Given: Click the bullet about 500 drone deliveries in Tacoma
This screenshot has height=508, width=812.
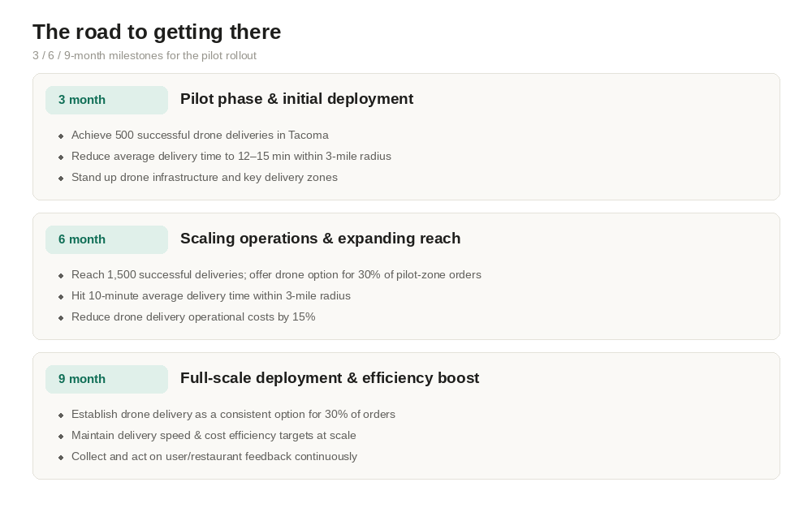Looking at the screenshot, I should pyautogui.click(x=200, y=135).
